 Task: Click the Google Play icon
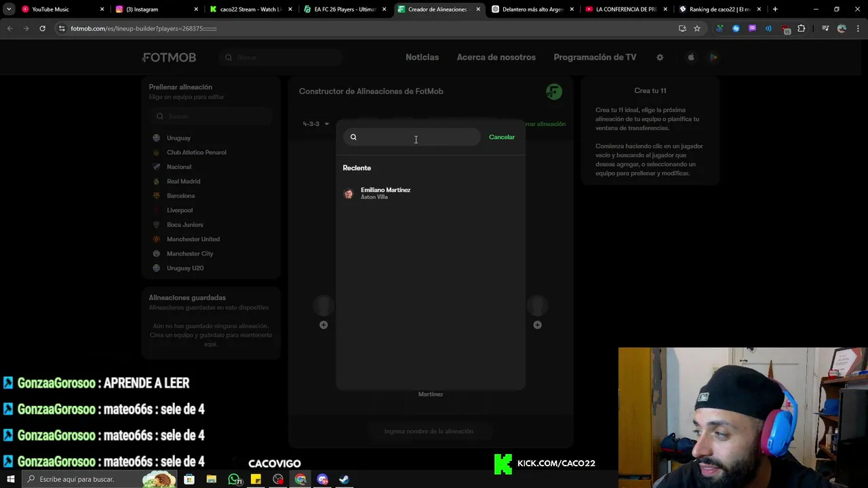click(x=713, y=58)
